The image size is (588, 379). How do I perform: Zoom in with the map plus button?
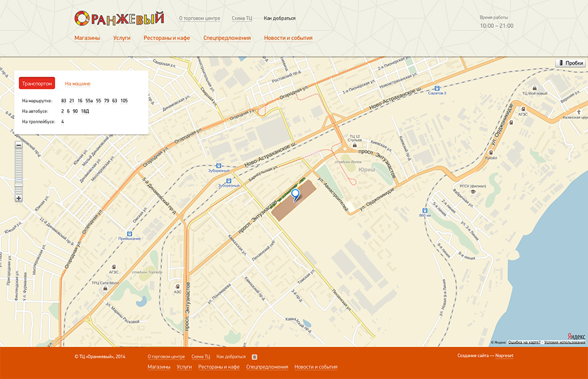18,198
